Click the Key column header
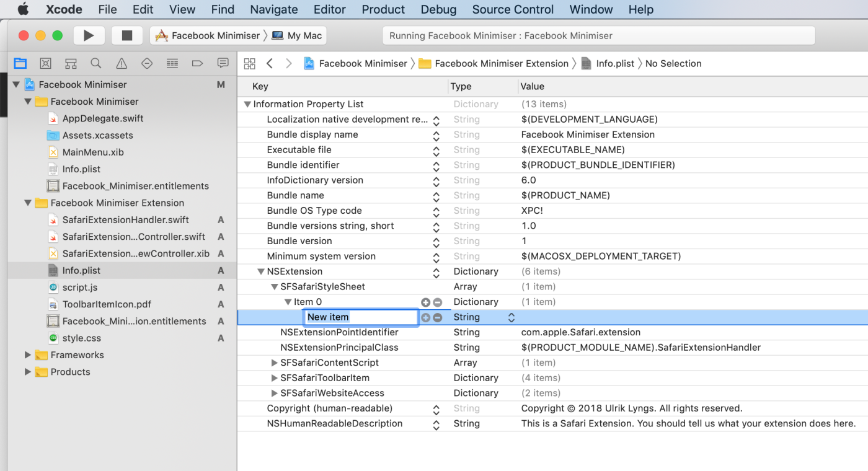The width and height of the screenshot is (868, 471). coord(260,87)
